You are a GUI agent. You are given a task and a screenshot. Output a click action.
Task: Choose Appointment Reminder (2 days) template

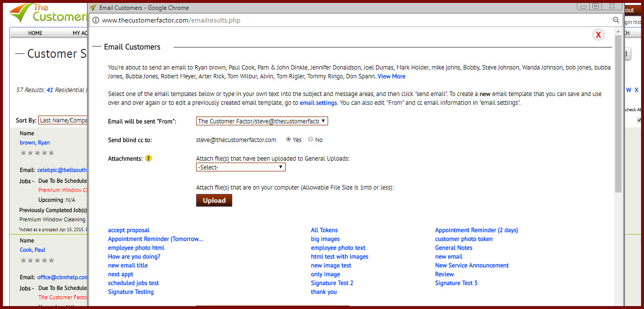click(x=477, y=230)
